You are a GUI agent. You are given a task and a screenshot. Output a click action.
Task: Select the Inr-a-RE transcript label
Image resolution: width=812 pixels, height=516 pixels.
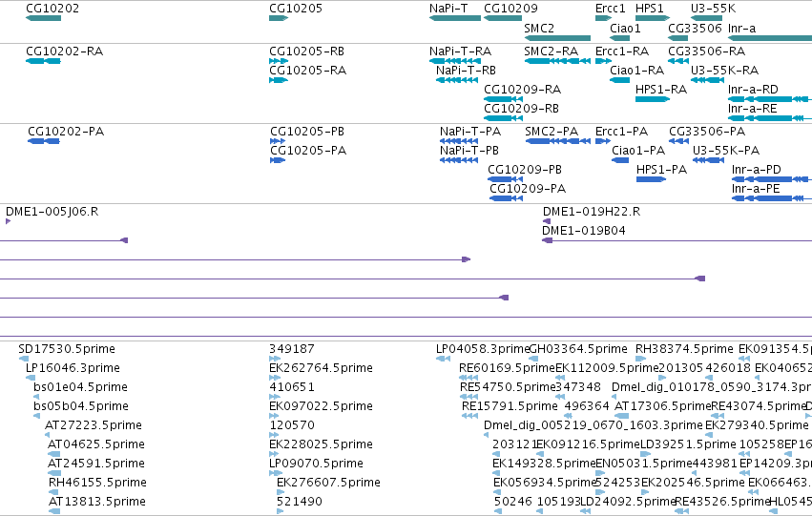[753, 109]
